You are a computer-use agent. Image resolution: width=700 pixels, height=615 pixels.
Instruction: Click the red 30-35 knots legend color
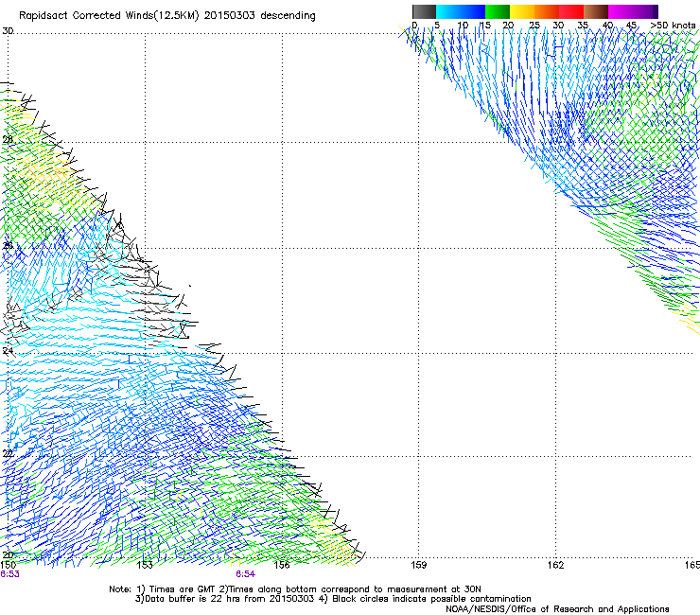[571, 11]
